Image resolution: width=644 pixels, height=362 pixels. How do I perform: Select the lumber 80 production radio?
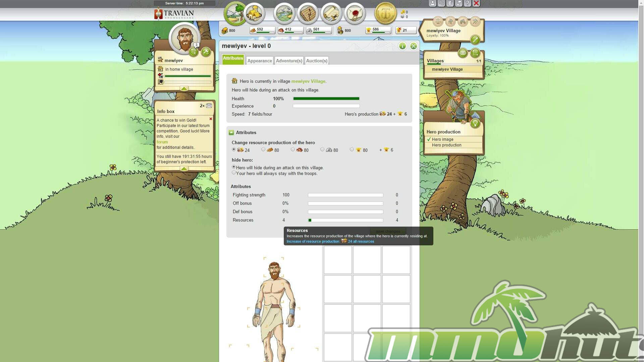pos(263,149)
